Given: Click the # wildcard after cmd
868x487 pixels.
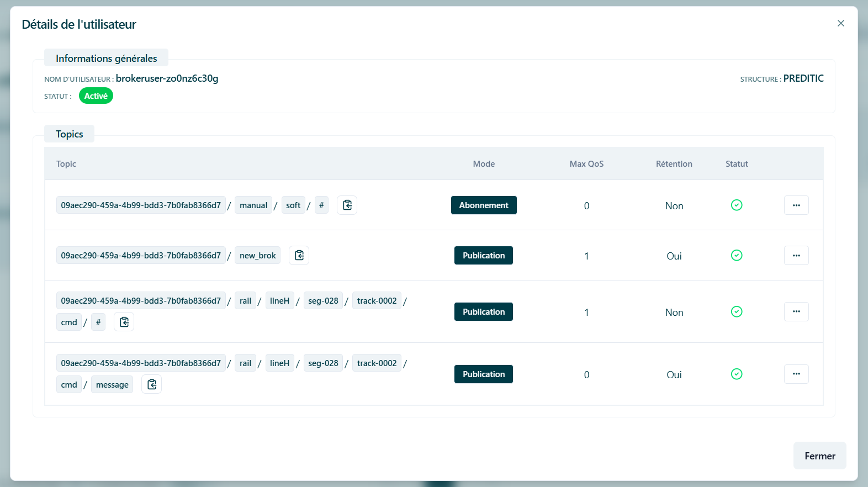Looking at the screenshot, I should (x=98, y=322).
